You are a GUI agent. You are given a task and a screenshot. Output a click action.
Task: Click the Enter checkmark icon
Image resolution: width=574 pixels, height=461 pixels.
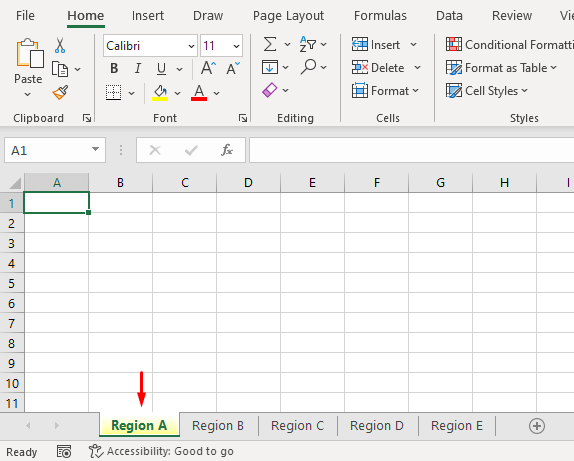pos(191,150)
